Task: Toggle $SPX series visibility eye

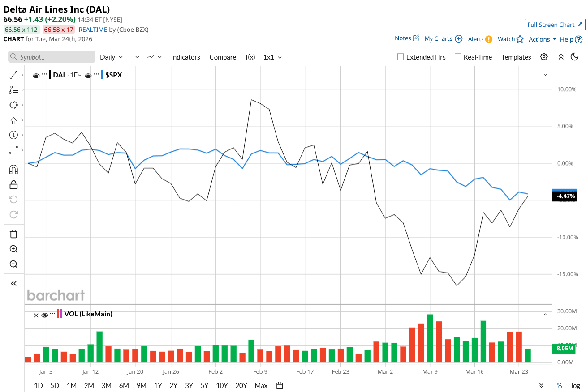Action: pyautogui.click(x=88, y=75)
